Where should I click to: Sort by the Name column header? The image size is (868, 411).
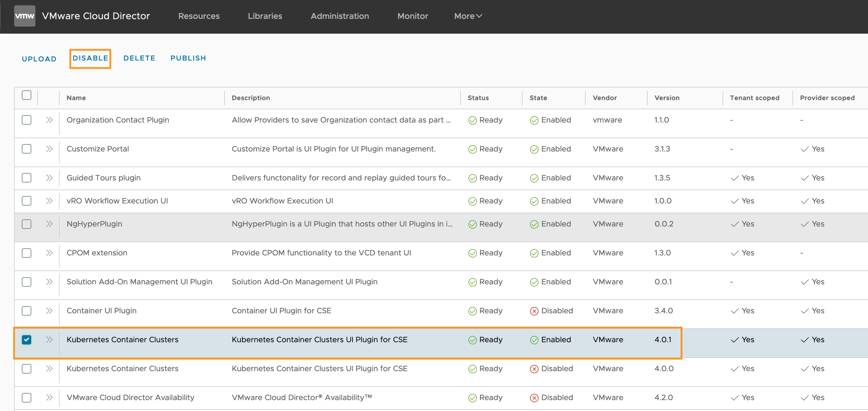[x=76, y=98]
